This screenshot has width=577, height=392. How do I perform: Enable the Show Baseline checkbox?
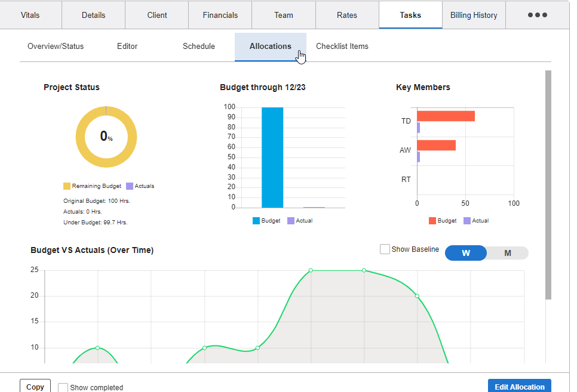(x=385, y=249)
